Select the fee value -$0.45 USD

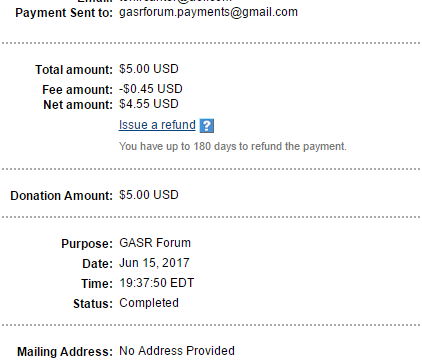tap(151, 89)
